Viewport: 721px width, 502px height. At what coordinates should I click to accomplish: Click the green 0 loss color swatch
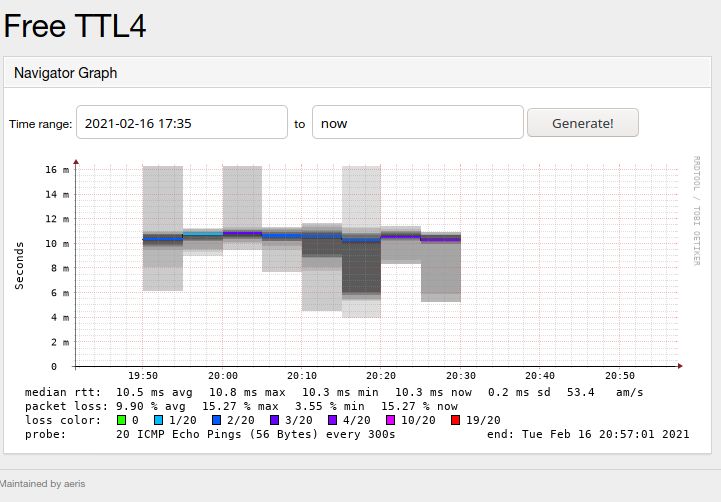click(121, 420)
